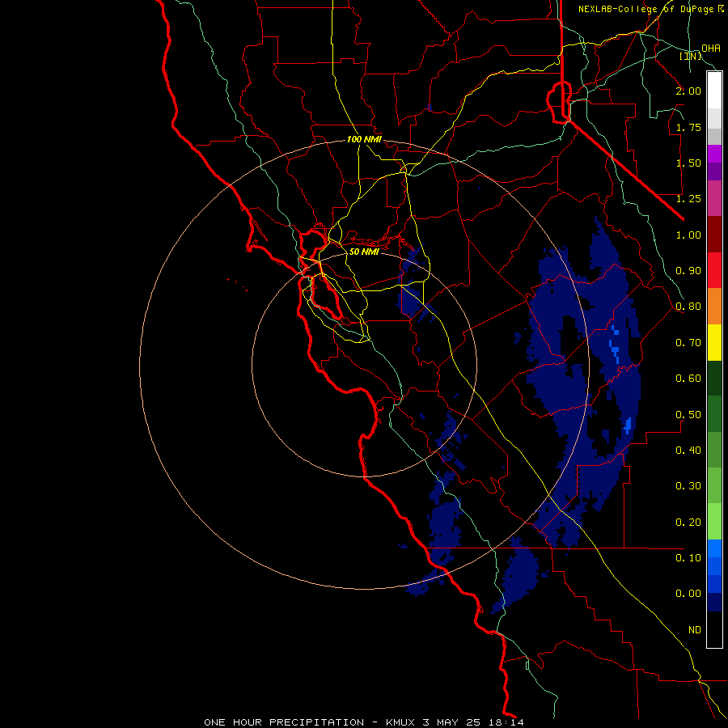Click the 0.10 legend value

click(x=688, y=558)
